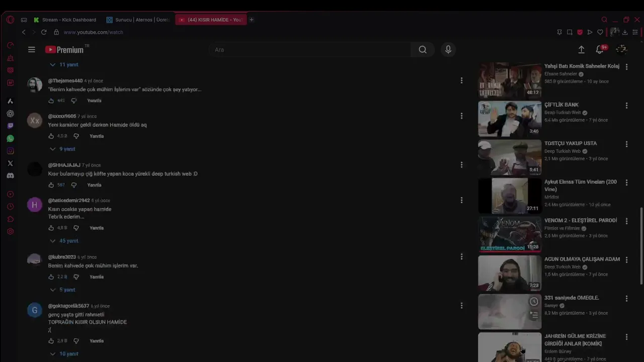Dislike the comment by @SHHAJAJAJ

coord(74,185)
